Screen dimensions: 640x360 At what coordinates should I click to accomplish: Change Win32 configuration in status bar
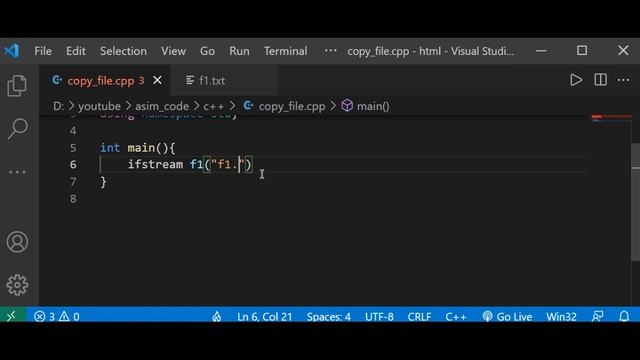pos(561,316)
